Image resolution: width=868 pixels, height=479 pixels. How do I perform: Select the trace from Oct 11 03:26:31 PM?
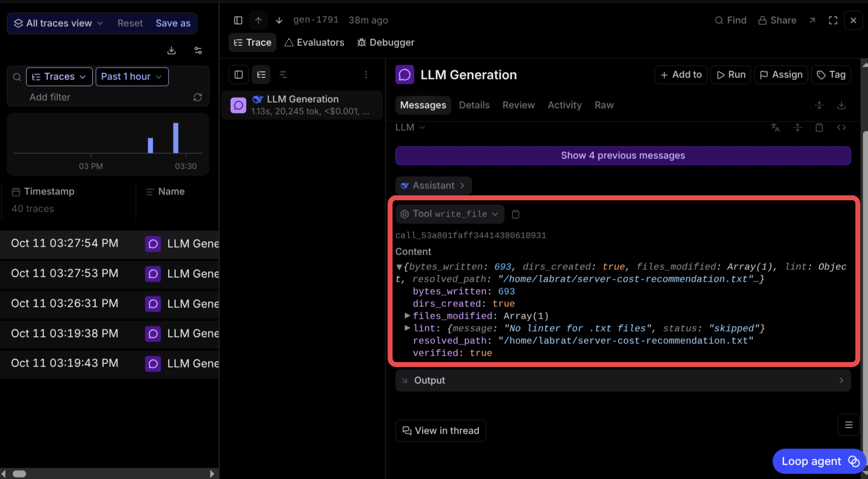click(x=110, y=303)
